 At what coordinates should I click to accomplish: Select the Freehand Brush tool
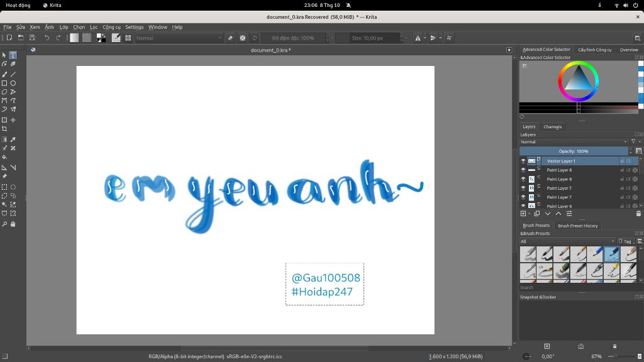4,74
